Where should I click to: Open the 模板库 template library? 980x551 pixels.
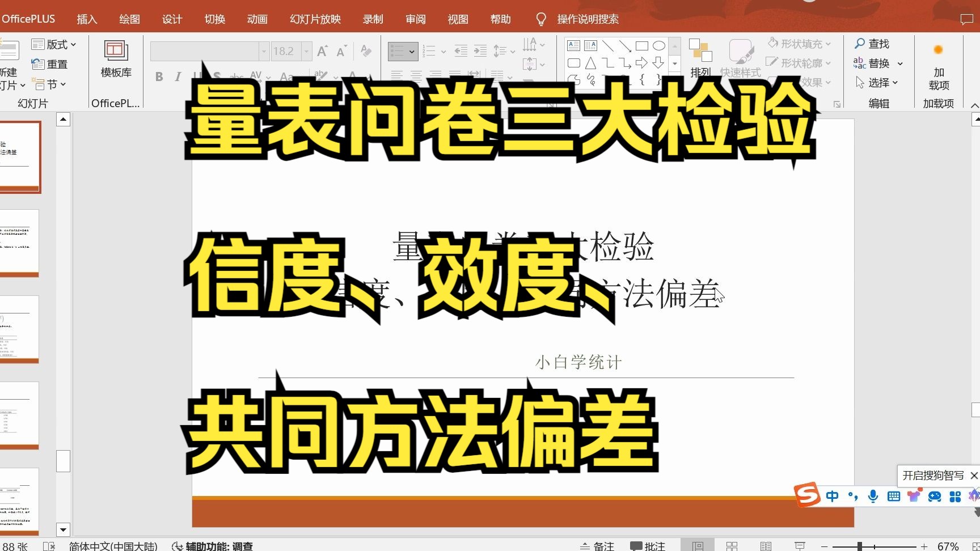pos(116,59)
